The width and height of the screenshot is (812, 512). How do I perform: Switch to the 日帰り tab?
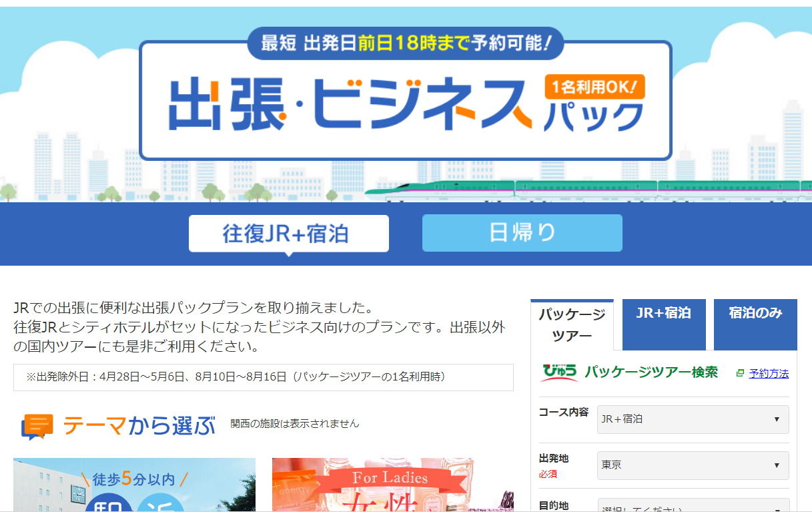click(522, 233)
